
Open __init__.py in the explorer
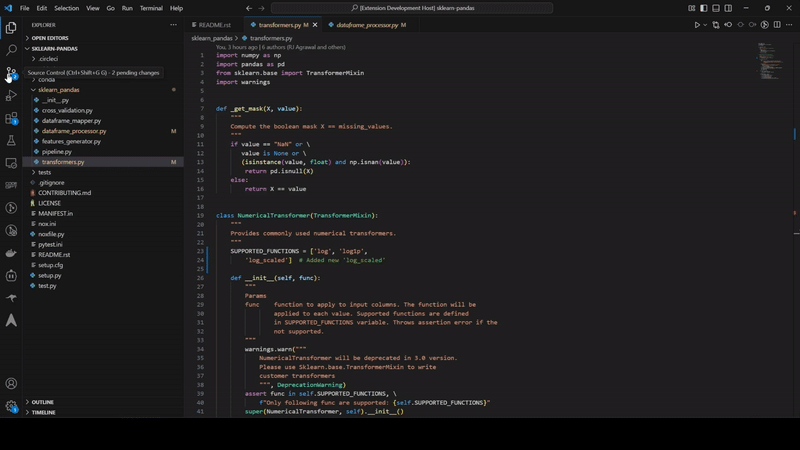pyautogui.click(x=55, y=100)
